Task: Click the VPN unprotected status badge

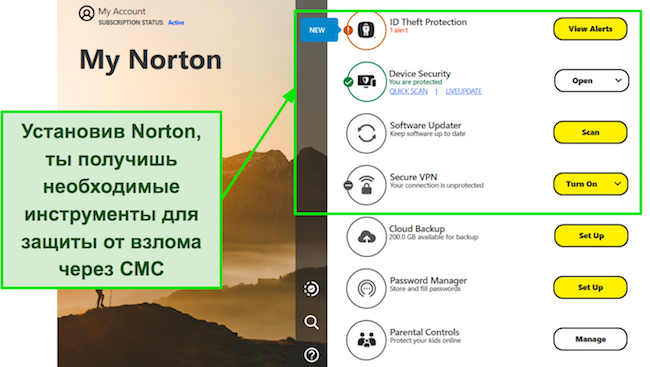Action: 348,185
